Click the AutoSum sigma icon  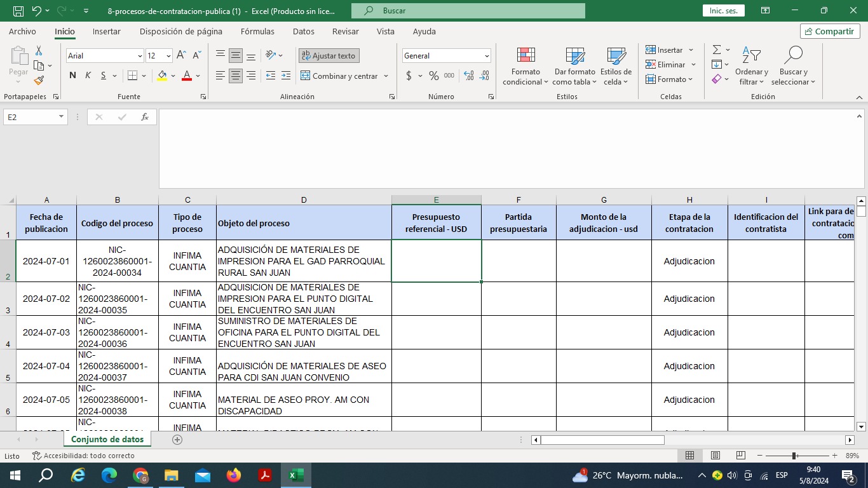point(717,50)
